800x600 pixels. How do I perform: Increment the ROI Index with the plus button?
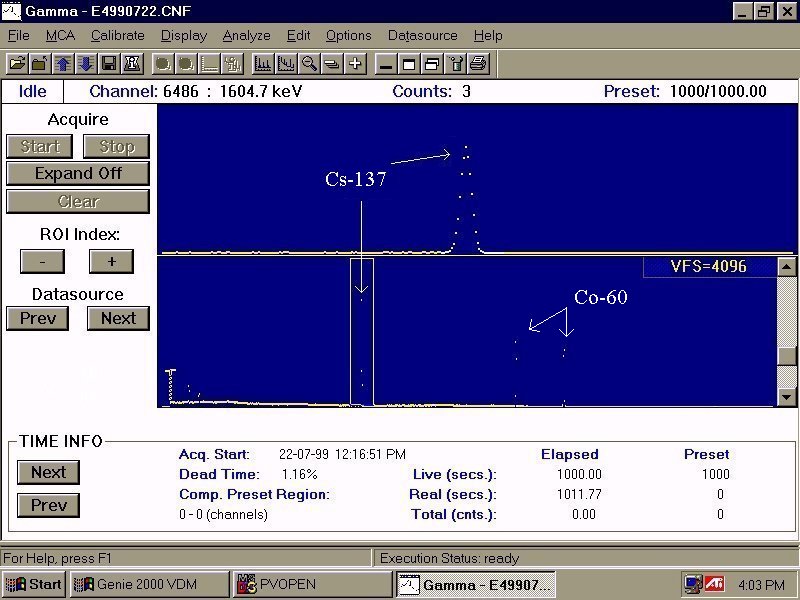pyautogui.click(x=111, y=261)
